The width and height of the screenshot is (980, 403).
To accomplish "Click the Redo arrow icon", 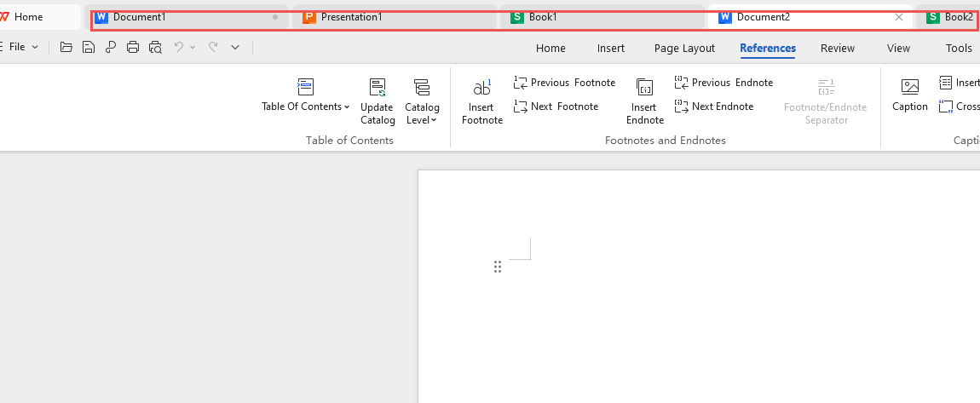I will (212, 46).
